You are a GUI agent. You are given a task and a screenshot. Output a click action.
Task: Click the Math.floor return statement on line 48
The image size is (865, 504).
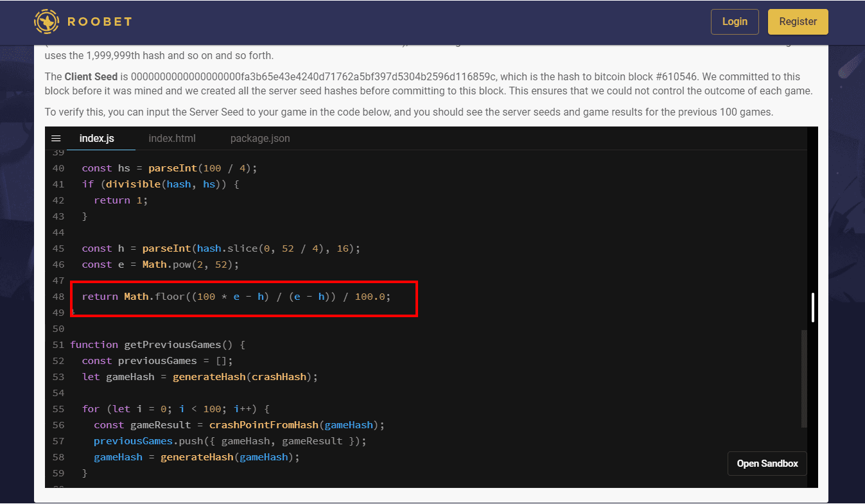coord(236,297)
